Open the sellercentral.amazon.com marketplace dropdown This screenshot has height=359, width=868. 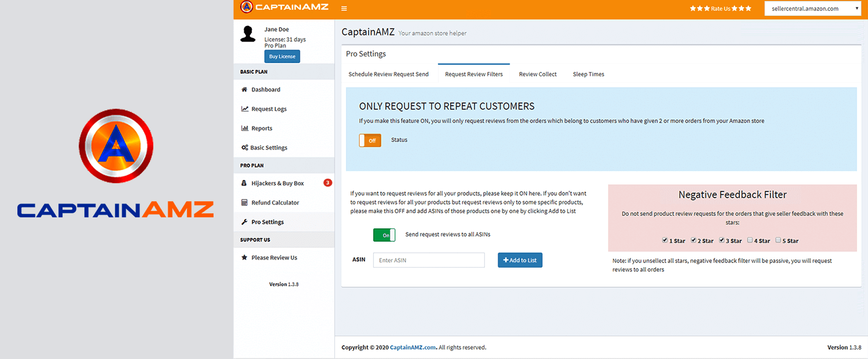point(812,9)
